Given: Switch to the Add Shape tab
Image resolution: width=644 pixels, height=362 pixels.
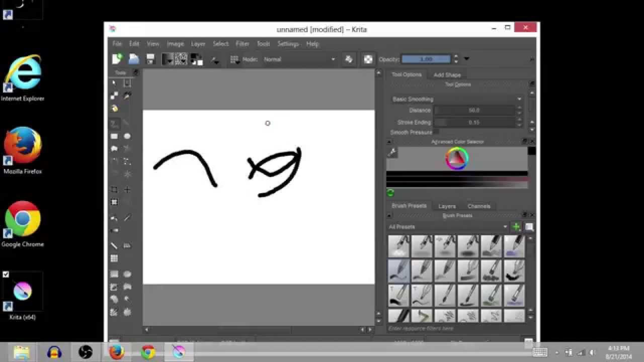Looking at the screenshot, I should 447,74.
